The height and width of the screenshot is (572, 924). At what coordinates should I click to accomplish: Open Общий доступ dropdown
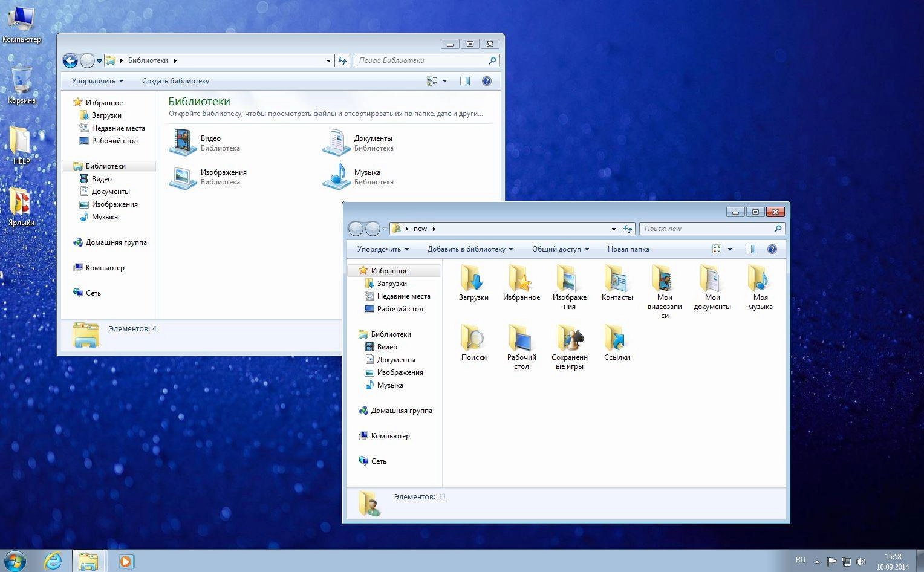pos(560,249)
